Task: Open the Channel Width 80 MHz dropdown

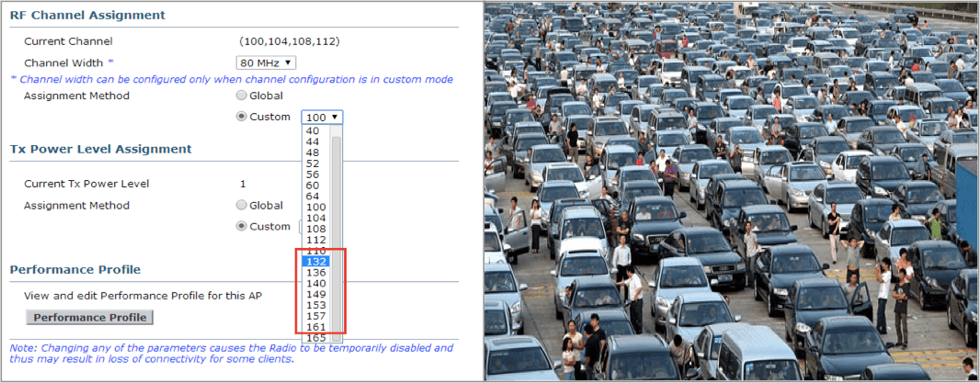Action: pos(266,62)
